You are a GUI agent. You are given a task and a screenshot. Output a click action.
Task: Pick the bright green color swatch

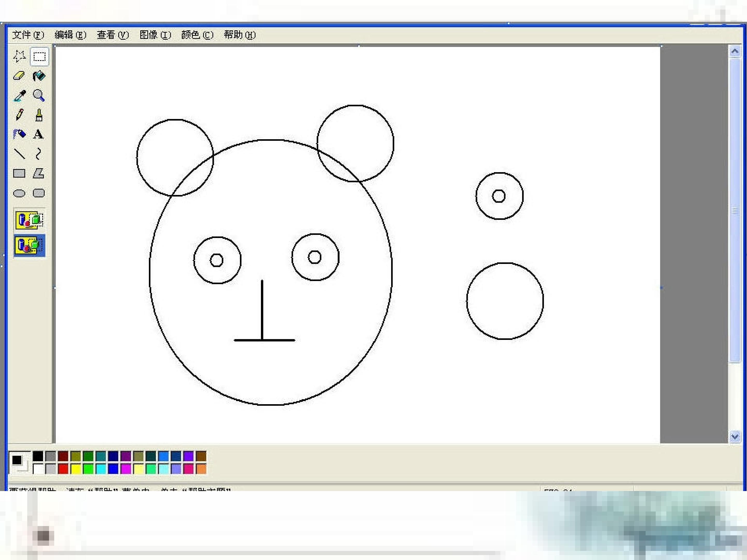tap(88, 468)
